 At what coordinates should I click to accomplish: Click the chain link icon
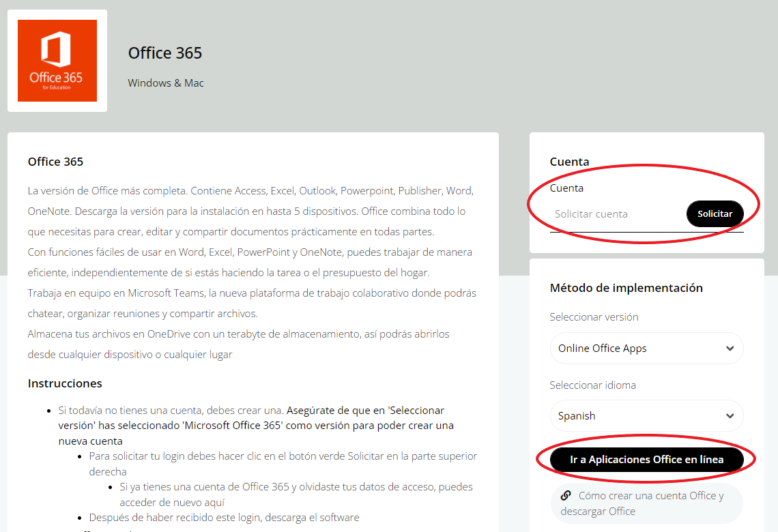(566, 495)
